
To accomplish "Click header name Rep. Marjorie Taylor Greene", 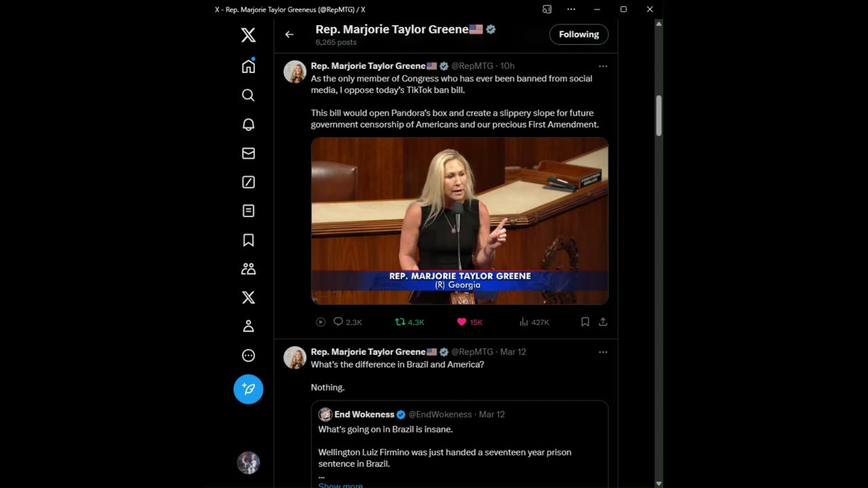I will pos(392,29).
